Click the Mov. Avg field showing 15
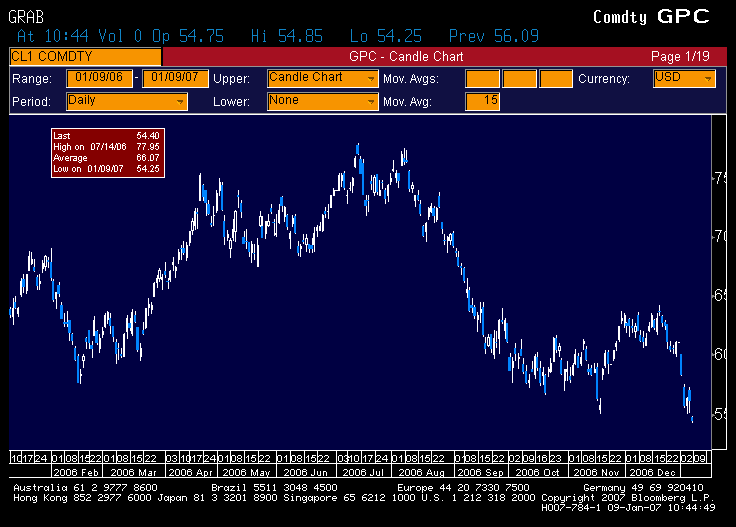 coord(483,101)
